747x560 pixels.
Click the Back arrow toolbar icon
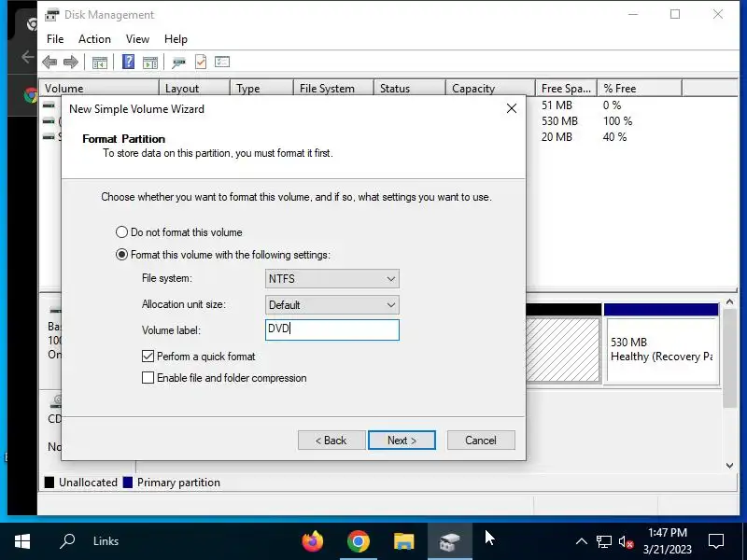49,62
